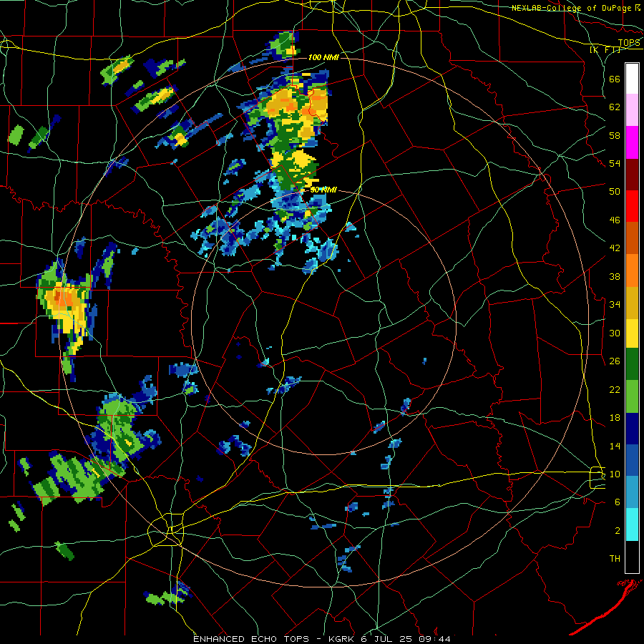Image resolution: width=644 pixels, height=644 pixels.
Task: Click the cyan legend swatch
Action: (x=632, y=525)
